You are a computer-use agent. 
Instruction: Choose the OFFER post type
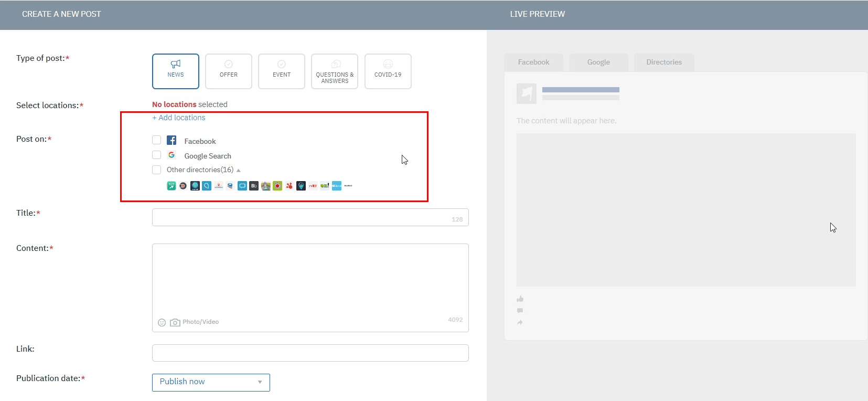click(x=229, y=71)
